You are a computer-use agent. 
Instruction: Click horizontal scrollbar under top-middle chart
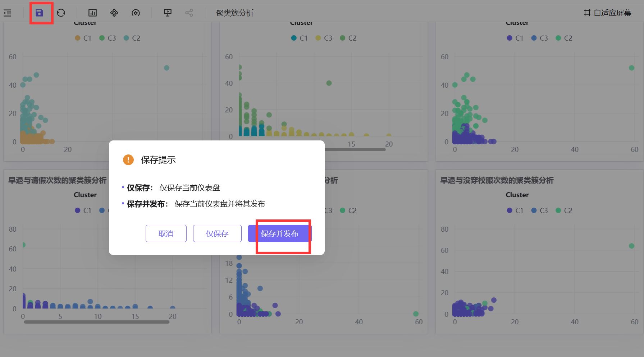click(x=355, y=149)
